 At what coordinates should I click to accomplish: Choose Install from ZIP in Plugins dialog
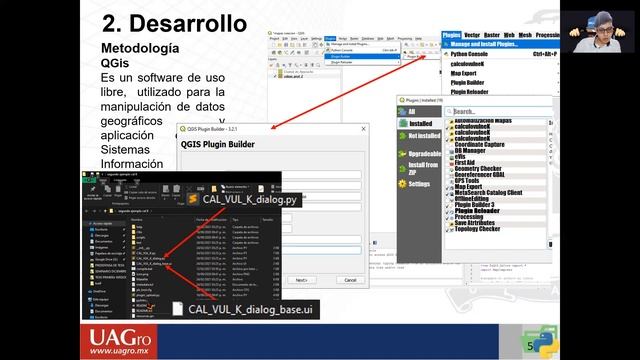pos(419,169)
